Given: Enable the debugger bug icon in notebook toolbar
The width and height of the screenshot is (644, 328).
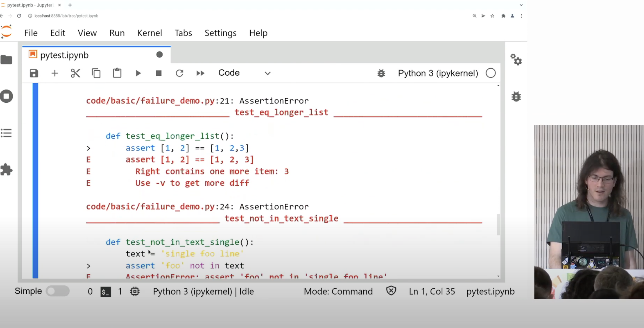Looking at the screenshot, I should click(x=381, y=73).
